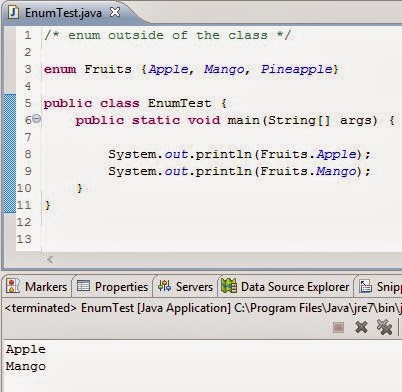Click the editor horizontal scroll left arrow

pos(50,259)
